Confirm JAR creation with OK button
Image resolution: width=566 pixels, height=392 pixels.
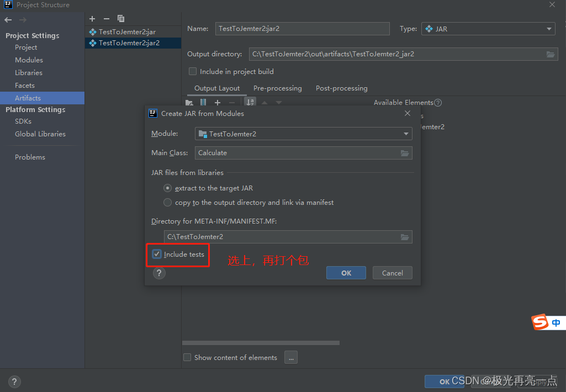346,273
